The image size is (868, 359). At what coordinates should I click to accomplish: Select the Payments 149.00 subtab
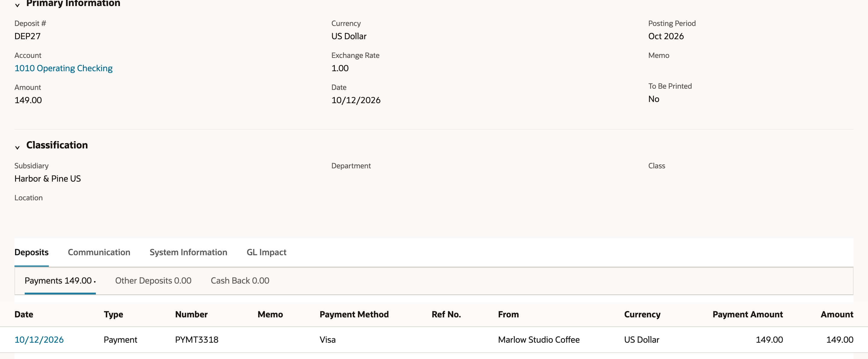click(60, 280)
